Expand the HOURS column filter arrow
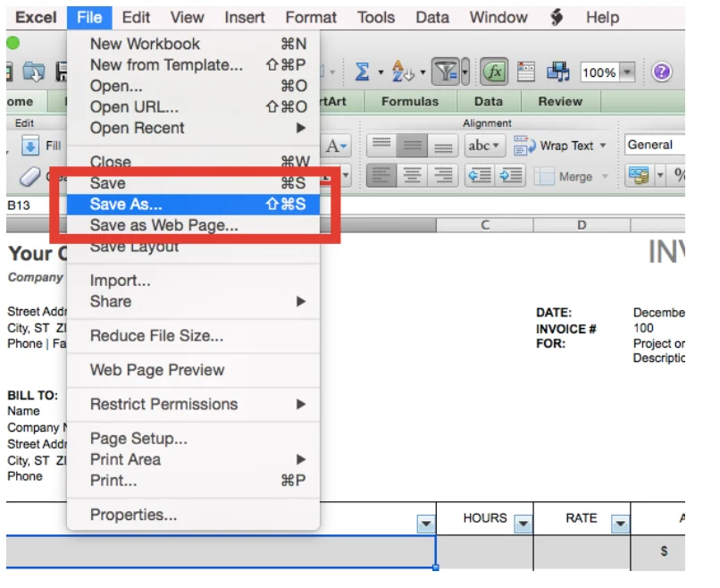This screenshot has height=588, width=720. [x=523, y=525]
